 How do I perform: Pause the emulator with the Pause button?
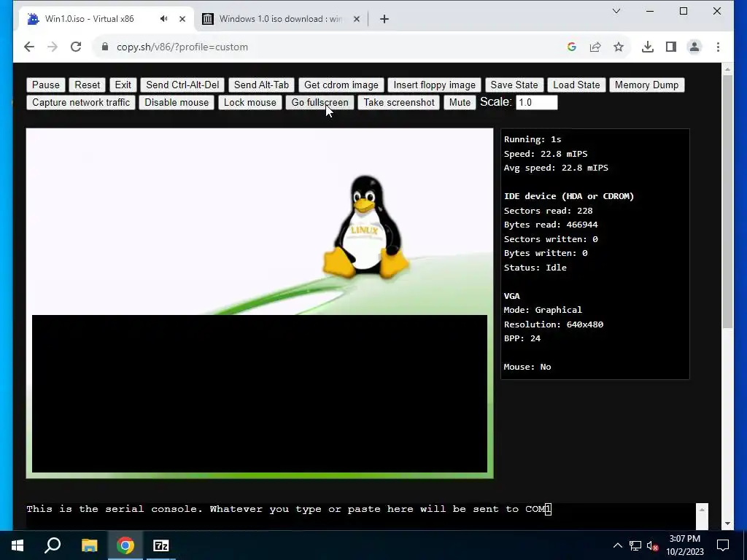click(46, 85)
